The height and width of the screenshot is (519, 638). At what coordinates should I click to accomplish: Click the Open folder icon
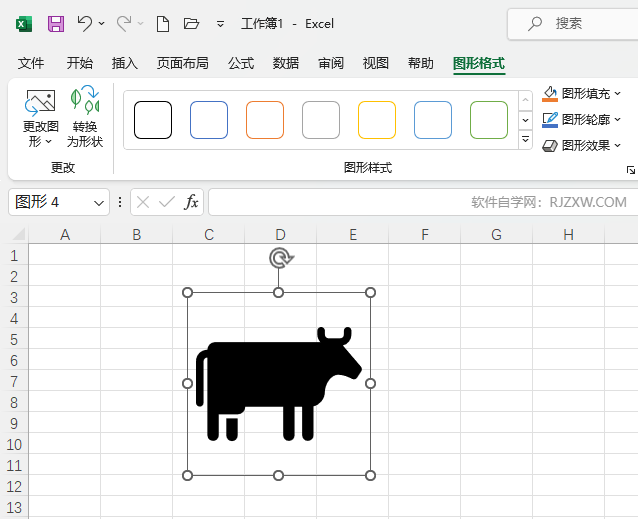(x=192, y=23)
